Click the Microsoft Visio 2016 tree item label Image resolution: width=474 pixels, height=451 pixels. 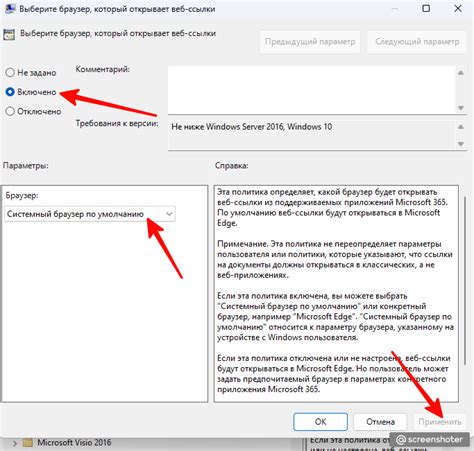click(74, 443)
